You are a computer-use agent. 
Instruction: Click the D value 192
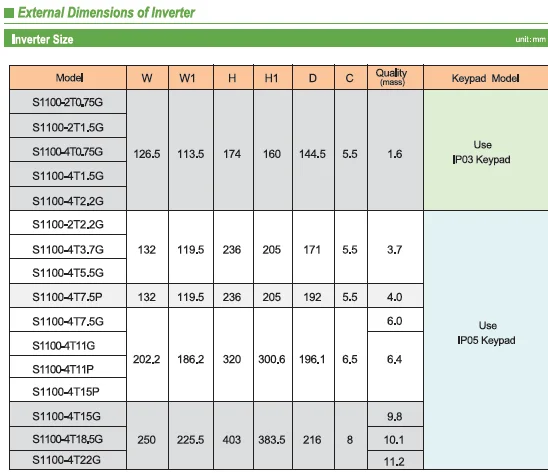click(312, 297)
